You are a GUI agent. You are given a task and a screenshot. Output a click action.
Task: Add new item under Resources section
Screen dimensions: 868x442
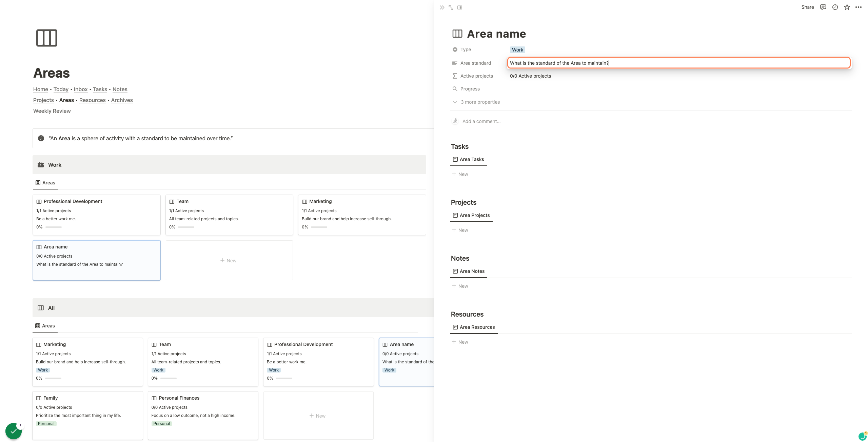(x=460, y=342)
